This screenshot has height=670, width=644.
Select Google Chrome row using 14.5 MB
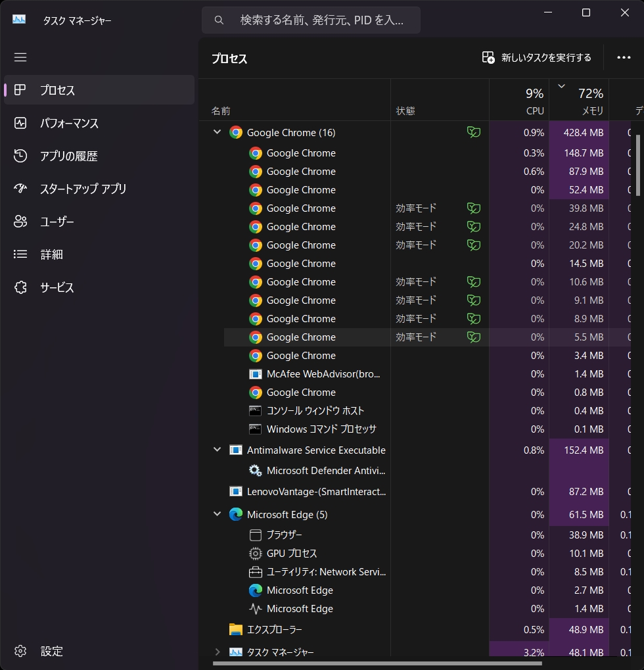click(427, 264)
